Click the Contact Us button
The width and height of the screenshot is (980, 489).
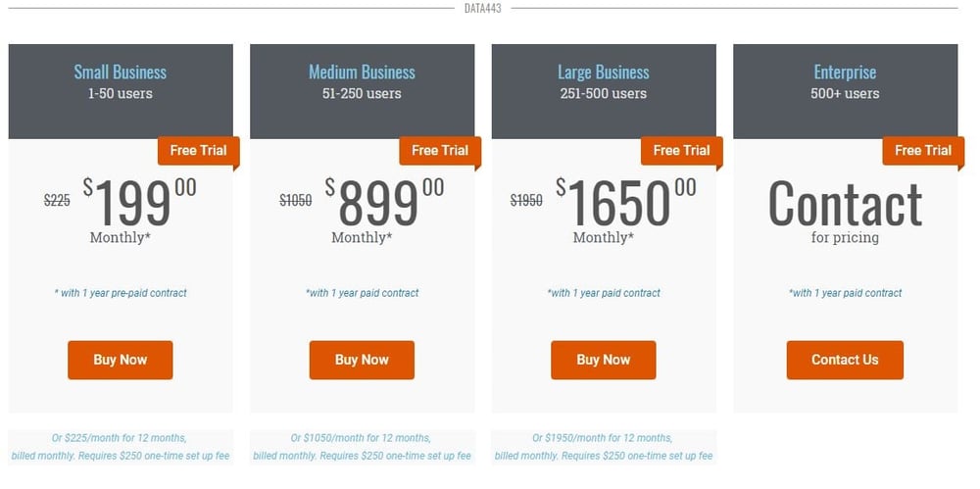click(x=845, y=360)
